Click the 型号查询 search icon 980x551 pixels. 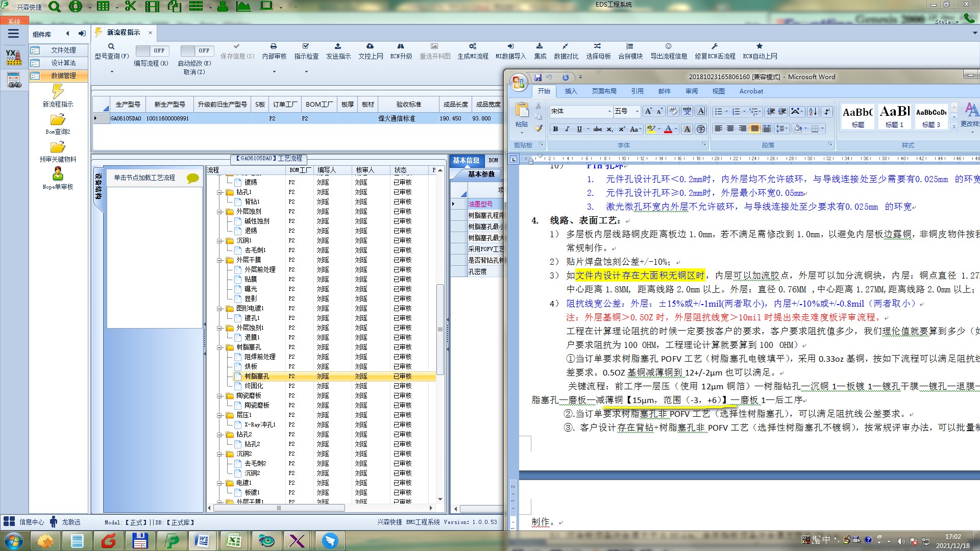tap(111, 46)
